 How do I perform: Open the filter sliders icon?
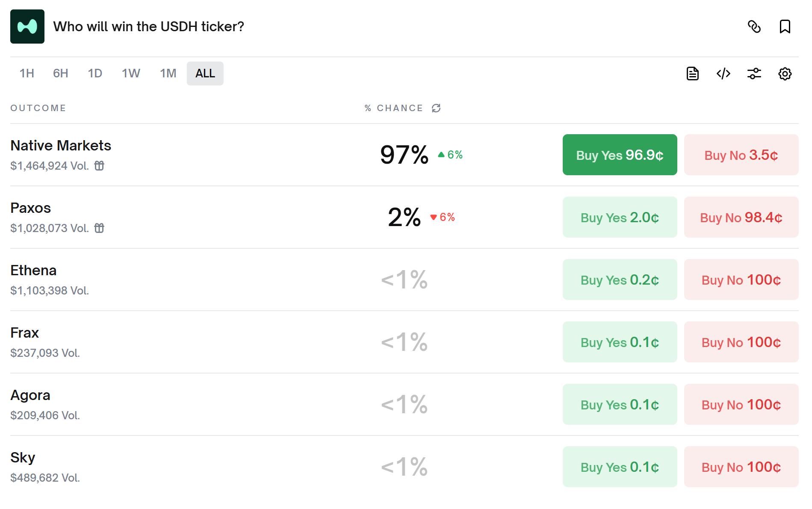(x=754, y=73)
